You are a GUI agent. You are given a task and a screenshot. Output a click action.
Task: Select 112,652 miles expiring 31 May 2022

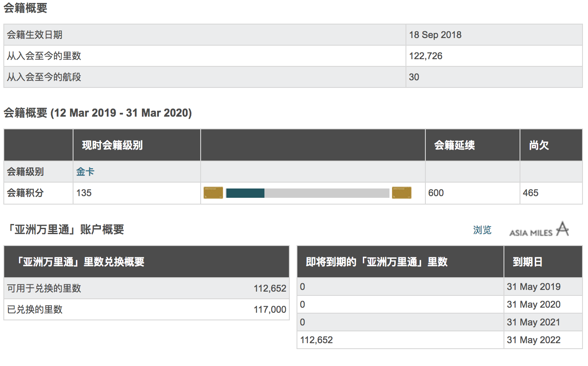point(316,340)
